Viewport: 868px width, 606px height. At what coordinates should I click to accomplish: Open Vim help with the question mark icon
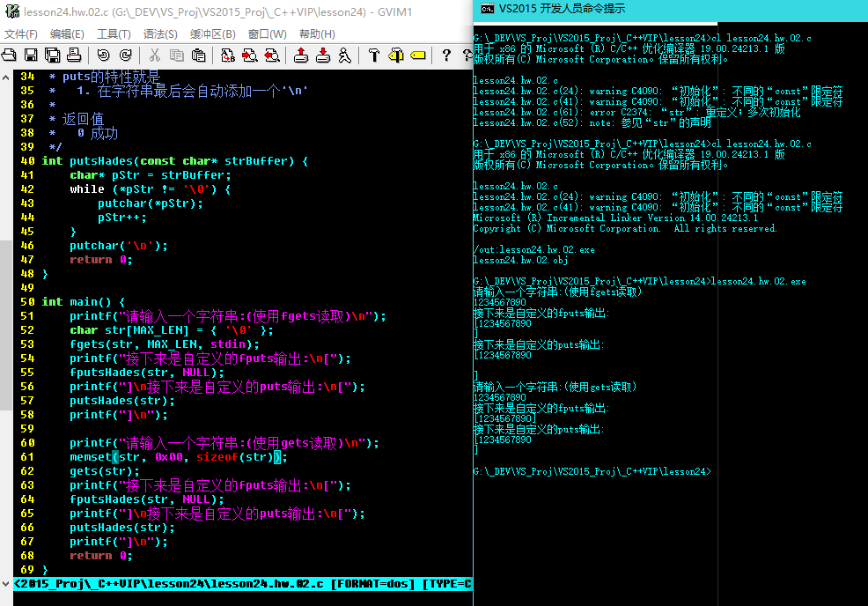pyautogui.click(x=446, y=55)
